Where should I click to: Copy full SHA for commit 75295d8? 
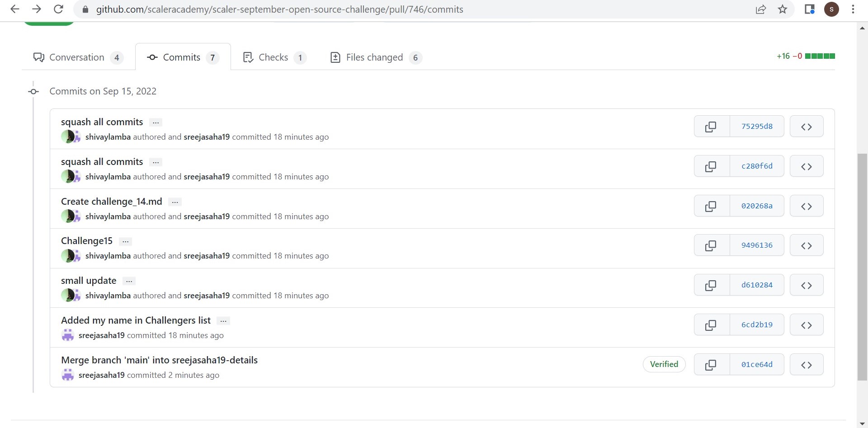click(712, 126)
